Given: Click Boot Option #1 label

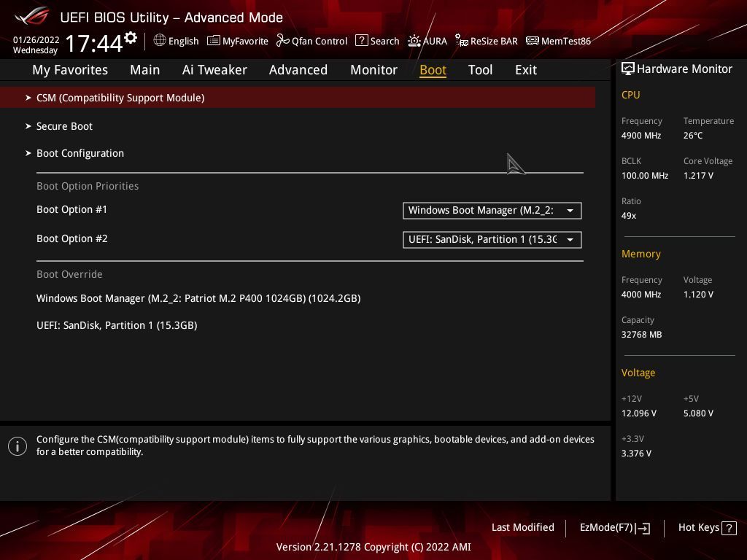Looking at the screenshot, I should pos(72,209).
